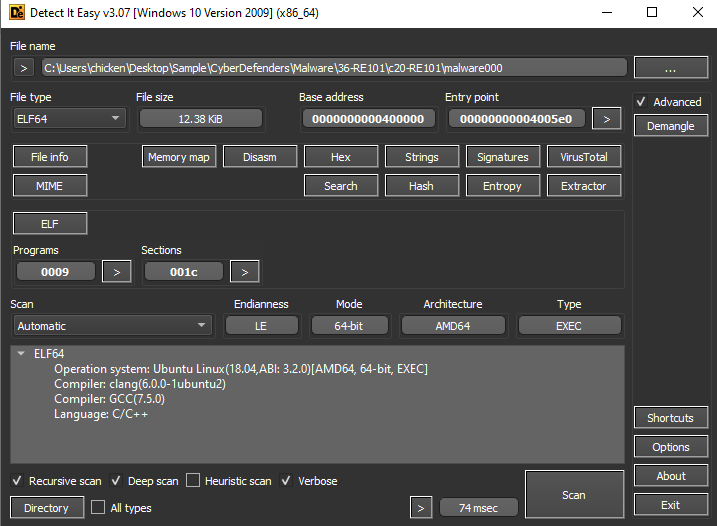Toggle the Advanced checkbox
717x526 pixels.
[642, 102]
